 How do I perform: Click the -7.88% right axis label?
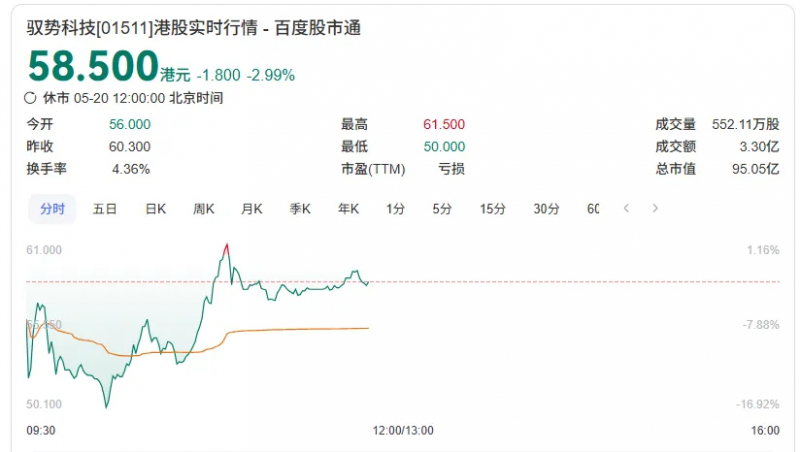(x=761, y=325)
